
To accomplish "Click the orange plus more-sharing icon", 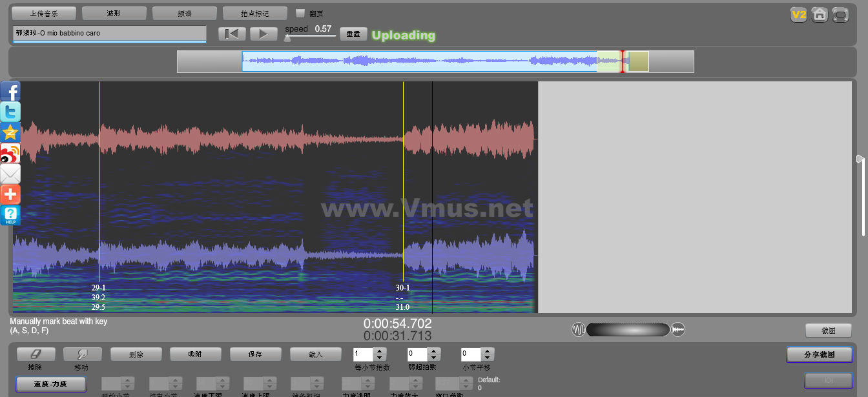I will click(10, 194).
